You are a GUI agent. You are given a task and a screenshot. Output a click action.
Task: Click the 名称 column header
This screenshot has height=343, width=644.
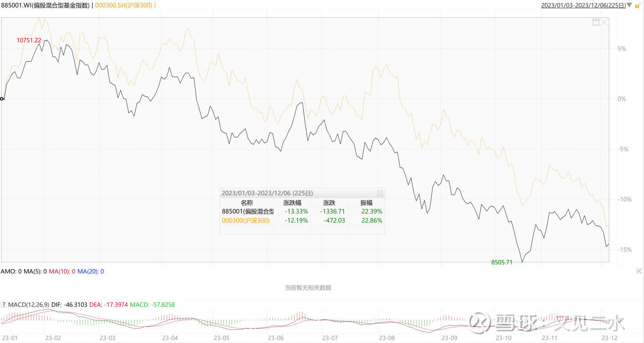(247, 203)
